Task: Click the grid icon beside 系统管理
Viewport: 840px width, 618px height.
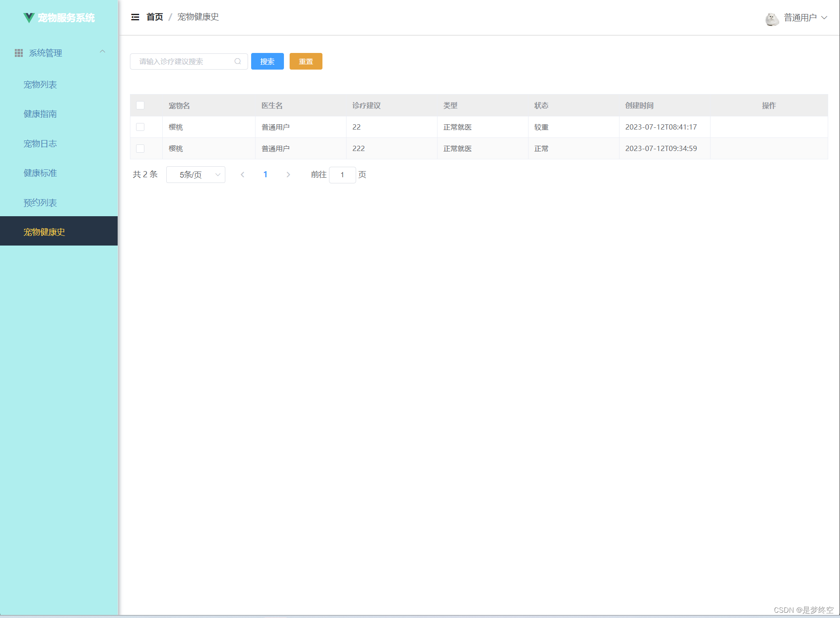Action: [x=19, y=53]
